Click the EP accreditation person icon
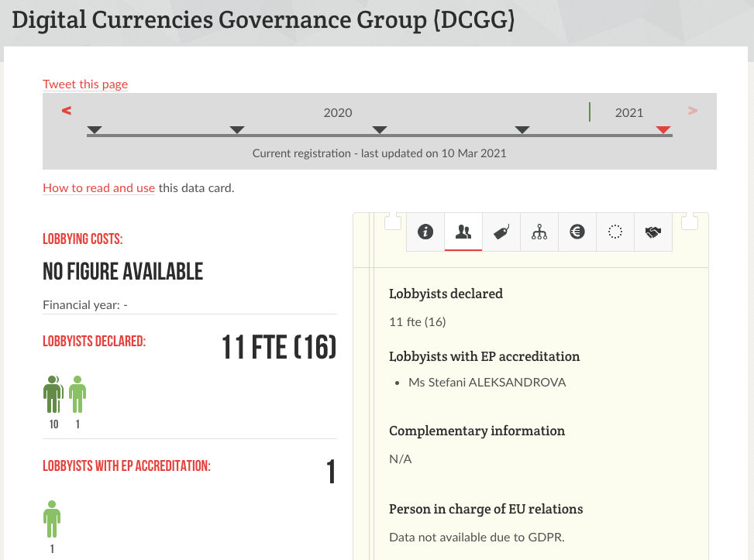Viewport: 754px width, 560px height. (52, 519)
